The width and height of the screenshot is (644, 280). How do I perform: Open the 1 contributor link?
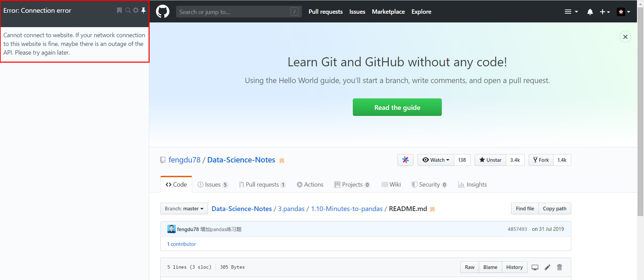(x=181, y=244)
